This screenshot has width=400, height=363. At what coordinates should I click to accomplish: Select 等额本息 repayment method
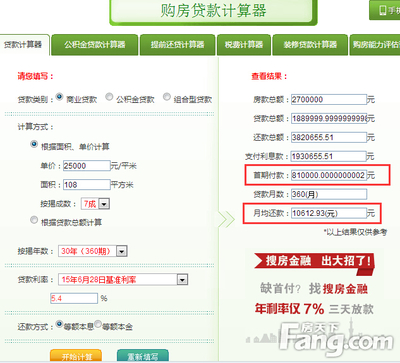click(59, 324)
